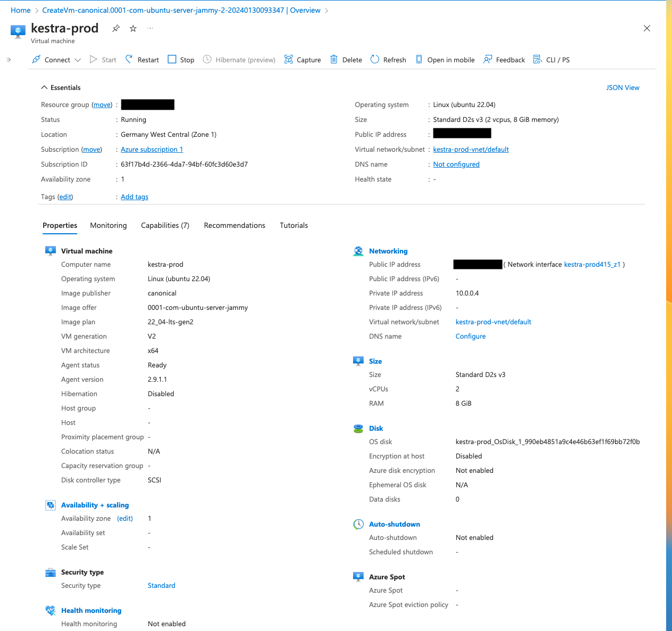
Task: Delete the kestra-prod VM
Action: click(345, 60)
